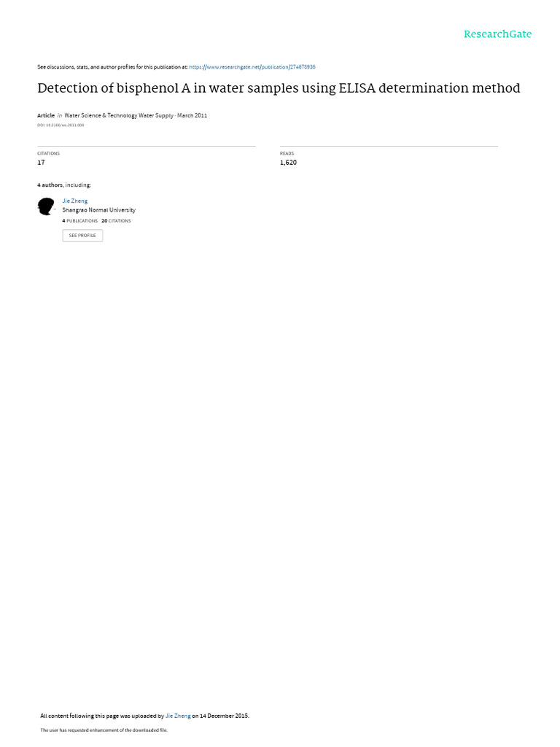Click the Jie Zheng link in the upload notice
The height and width of the screenshot is (747, 560).
point(178,716)
